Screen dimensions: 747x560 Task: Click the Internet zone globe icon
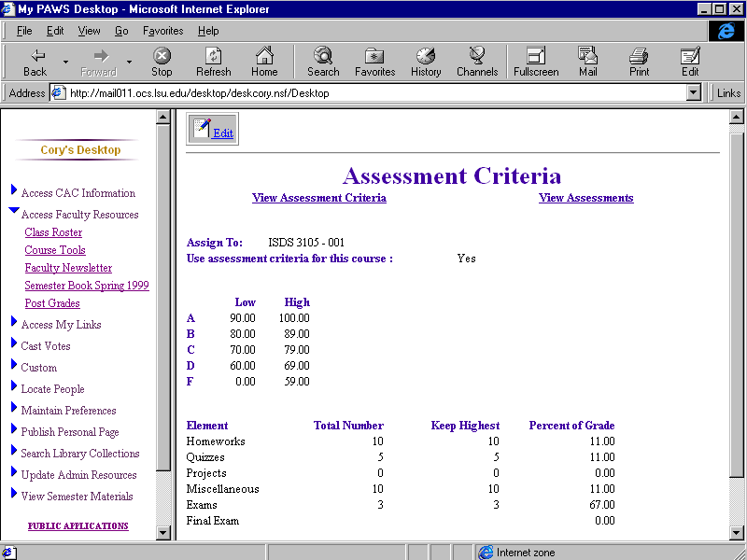click(x=486, y=553)
